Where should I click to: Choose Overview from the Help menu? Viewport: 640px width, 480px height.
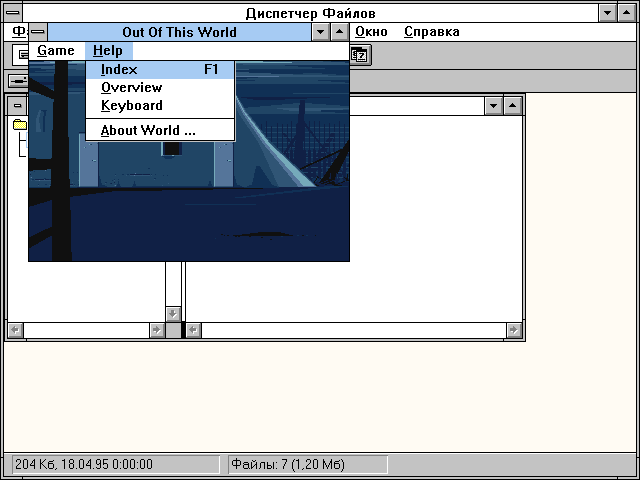click(160, 88)
